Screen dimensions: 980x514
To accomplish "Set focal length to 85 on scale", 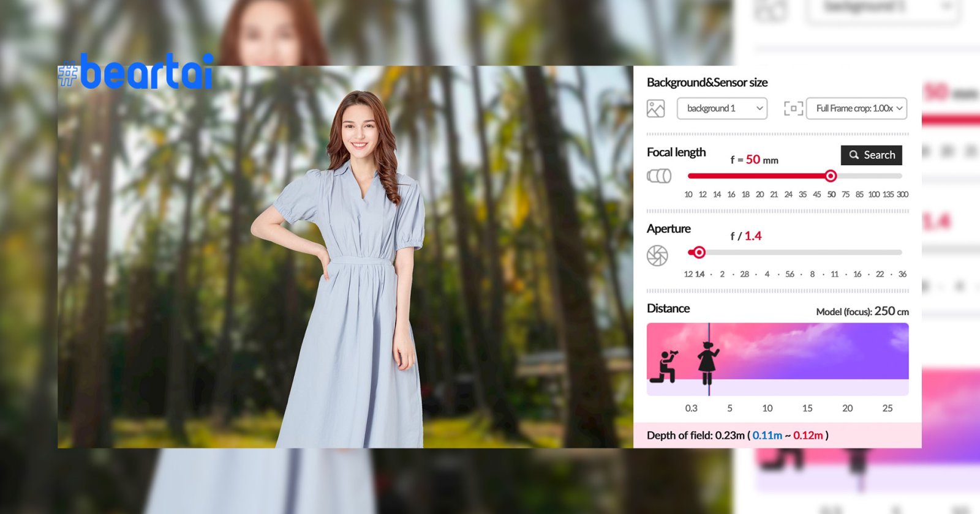I will [859, 195].
